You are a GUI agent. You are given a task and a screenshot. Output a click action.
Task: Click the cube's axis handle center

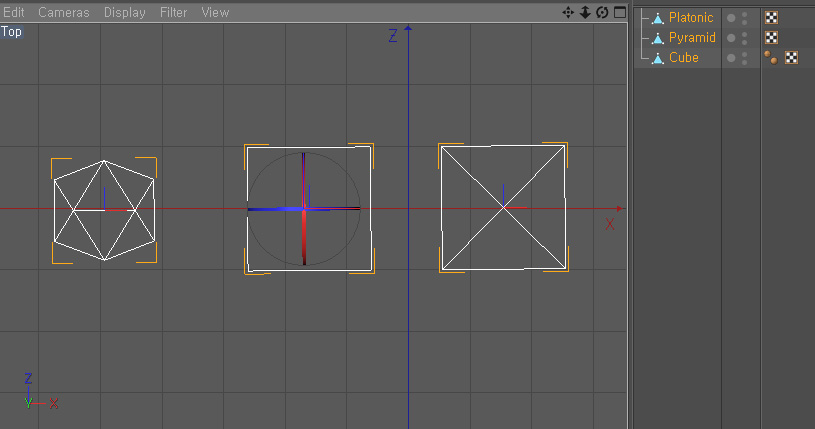click(x=304, y=209)
